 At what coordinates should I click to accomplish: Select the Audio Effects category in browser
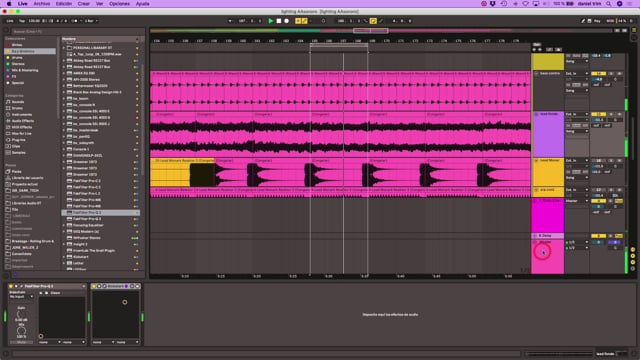pyautogui.click(x=22, y=121)
